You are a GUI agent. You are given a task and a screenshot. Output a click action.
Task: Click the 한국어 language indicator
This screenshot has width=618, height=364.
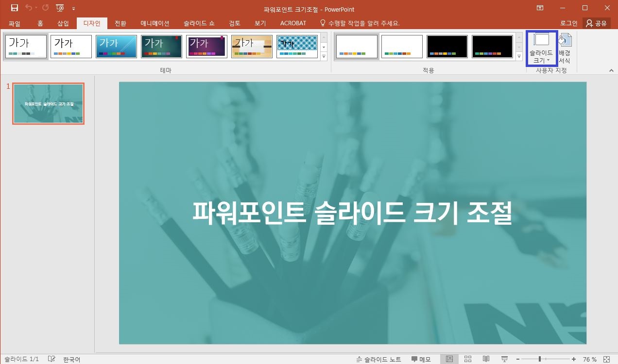71,360
